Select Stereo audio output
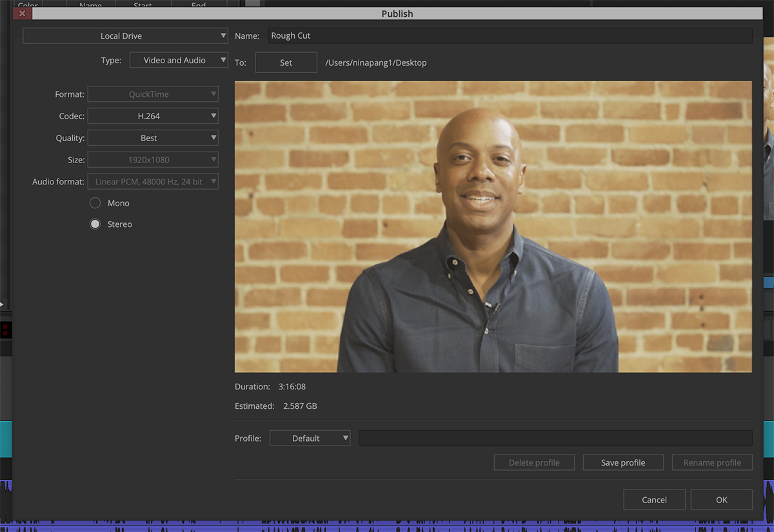 pyautogui.click(x=94, y=224)
